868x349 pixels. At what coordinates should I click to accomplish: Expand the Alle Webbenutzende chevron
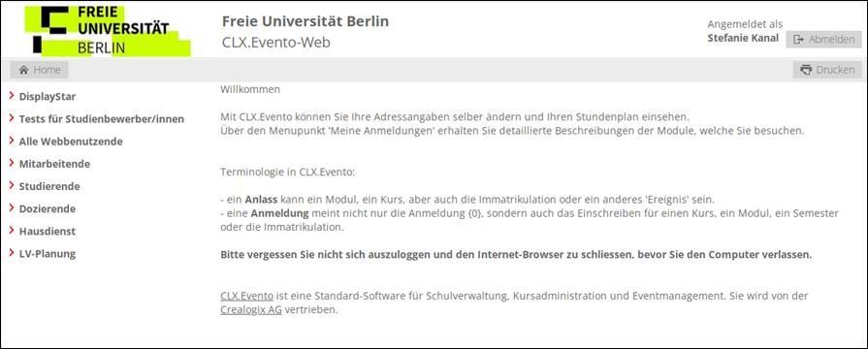point(12,141)
